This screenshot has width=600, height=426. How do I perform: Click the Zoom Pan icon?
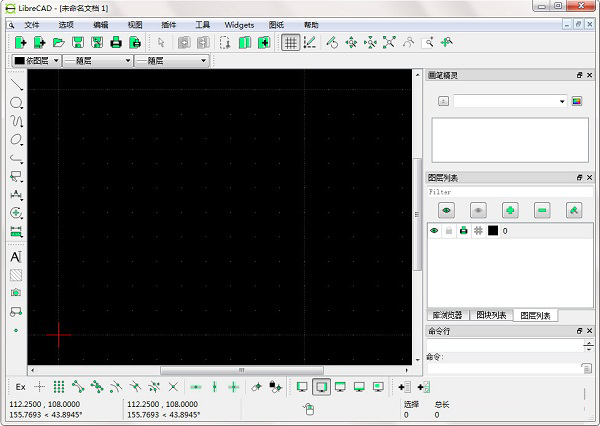pos(447,42)
